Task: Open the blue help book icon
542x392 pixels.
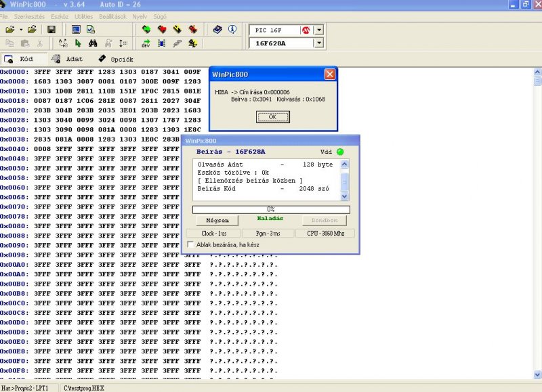Action: [217, 30]
